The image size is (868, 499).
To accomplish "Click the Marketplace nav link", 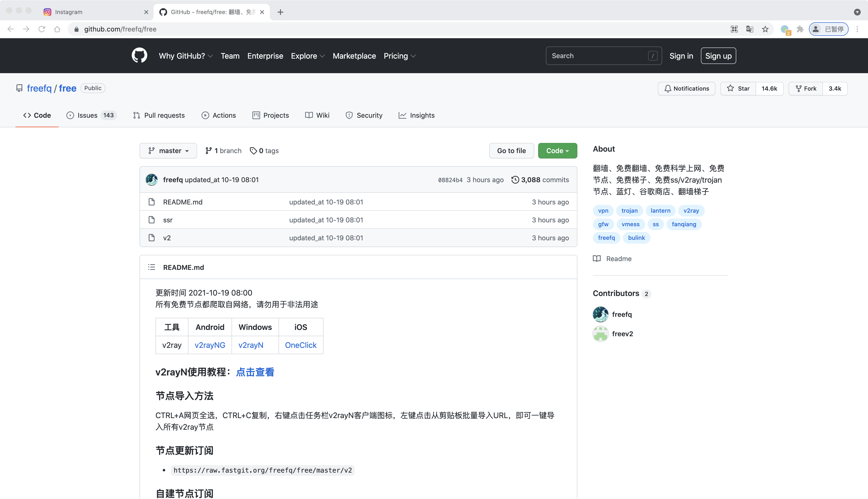I will [354, 56].
